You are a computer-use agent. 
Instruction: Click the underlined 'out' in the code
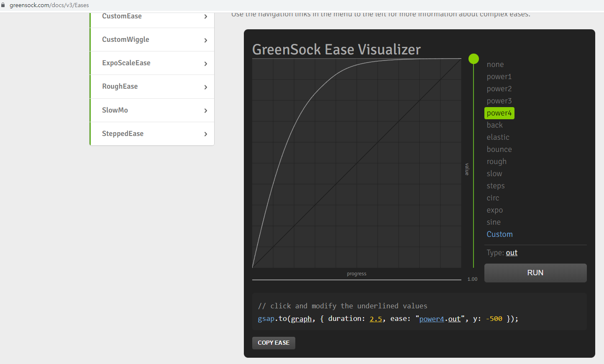tap(454, 319)
